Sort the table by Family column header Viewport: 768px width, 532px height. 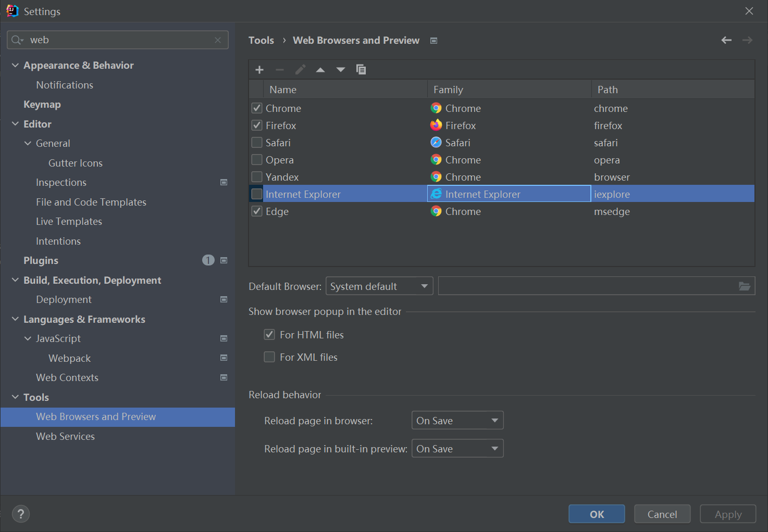[510, 90]
